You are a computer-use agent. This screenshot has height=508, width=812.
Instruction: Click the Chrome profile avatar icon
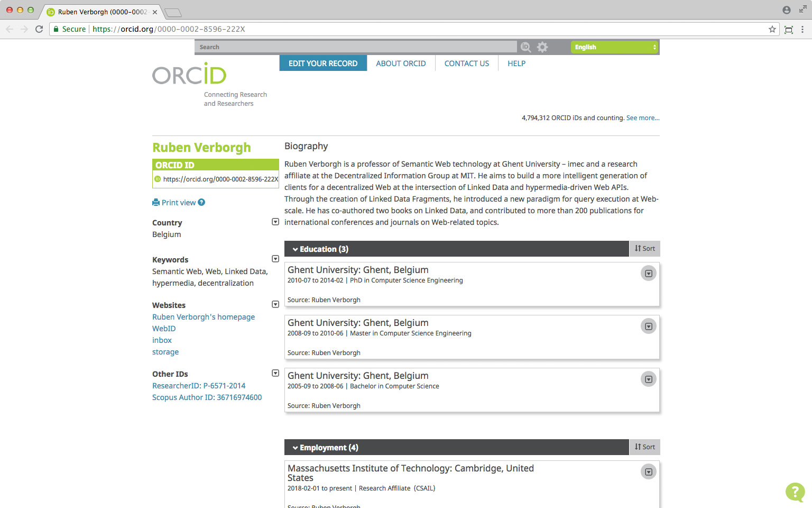click(787, 10)
